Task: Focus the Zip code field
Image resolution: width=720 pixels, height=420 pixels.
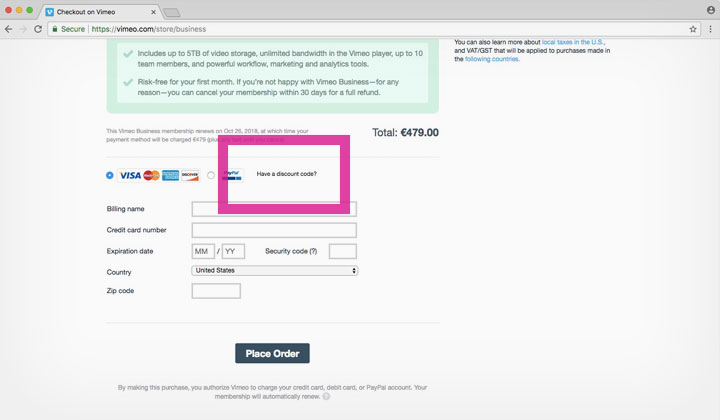Action: tap(216, 291)
